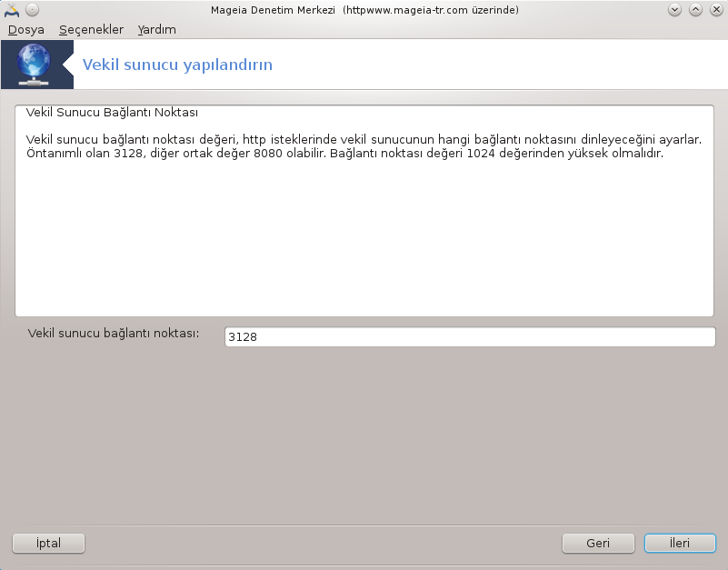The image size is (728, 570).
Task: Click the İptal button
Action: pyautogui.click(x=48, y=543)
